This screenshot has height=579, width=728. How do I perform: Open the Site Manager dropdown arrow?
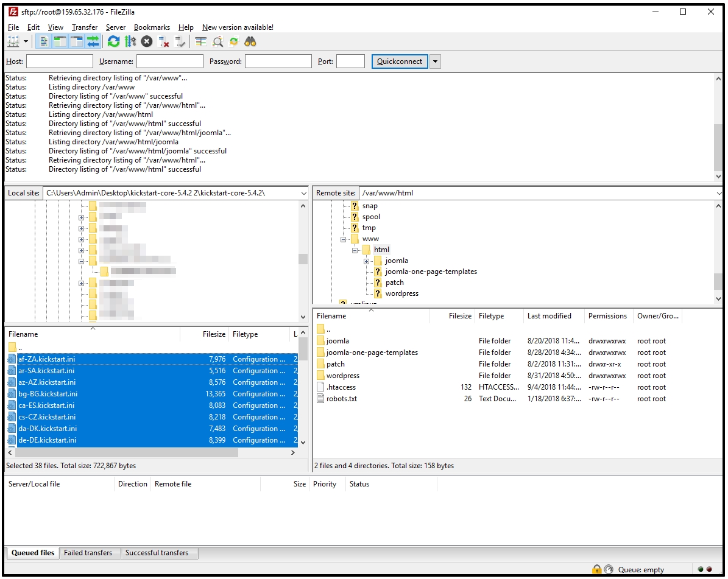pos(26,42)
